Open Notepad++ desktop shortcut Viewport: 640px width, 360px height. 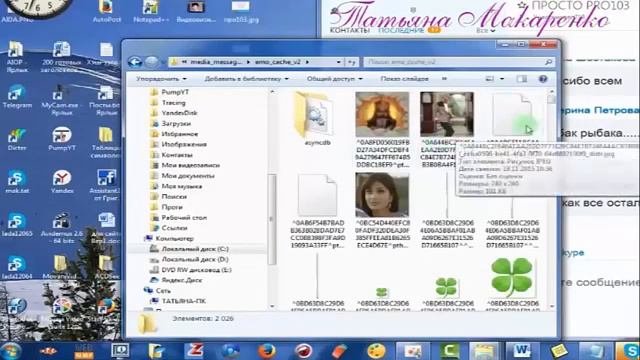[x=151, y=11]
